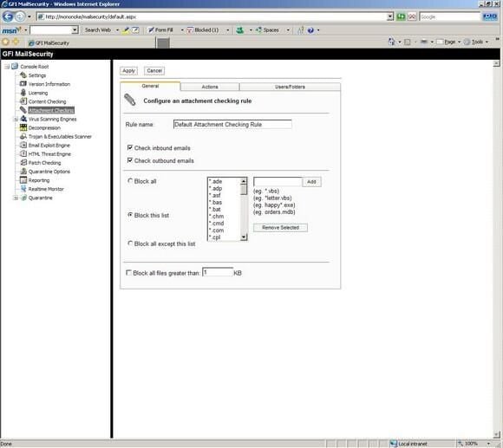Click Form Fill toolbar item
The width and height of the screenshot is (503, 448).
[160, 30]
